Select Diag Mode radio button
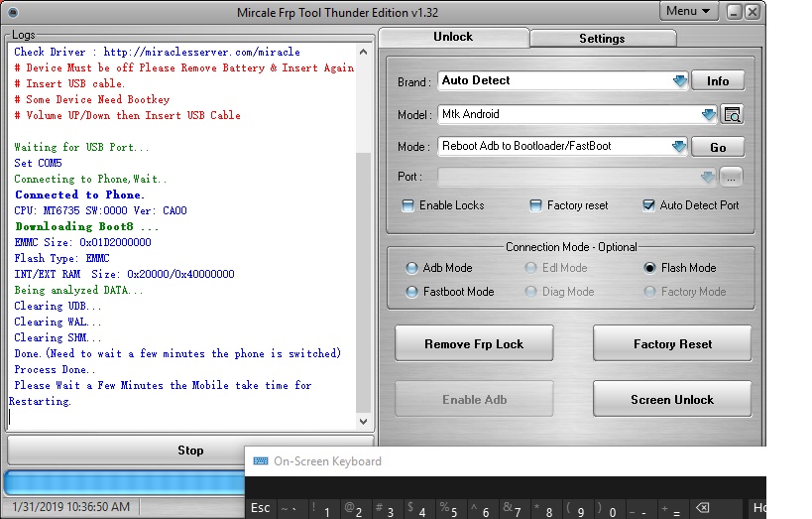The width and height of the screenshot is (812, 519). click(x=530, y=292)
